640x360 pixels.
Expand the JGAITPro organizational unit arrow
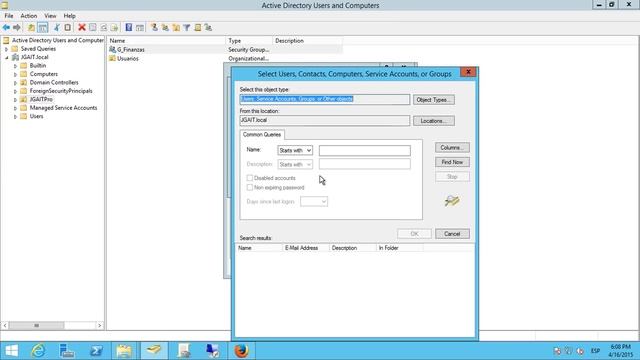16,100
